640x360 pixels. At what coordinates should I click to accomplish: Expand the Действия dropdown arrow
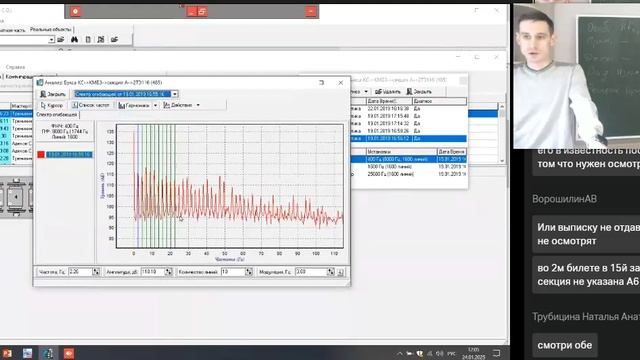pyautogui.click(x=198, y=105)
